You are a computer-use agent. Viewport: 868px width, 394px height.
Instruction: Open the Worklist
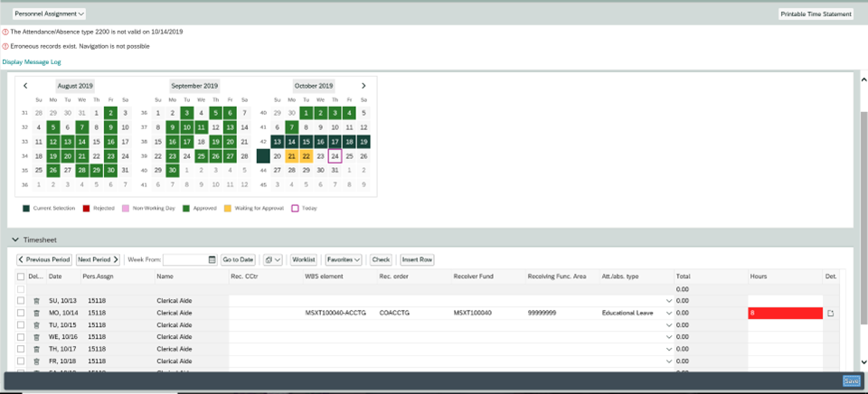pos(303,259)
